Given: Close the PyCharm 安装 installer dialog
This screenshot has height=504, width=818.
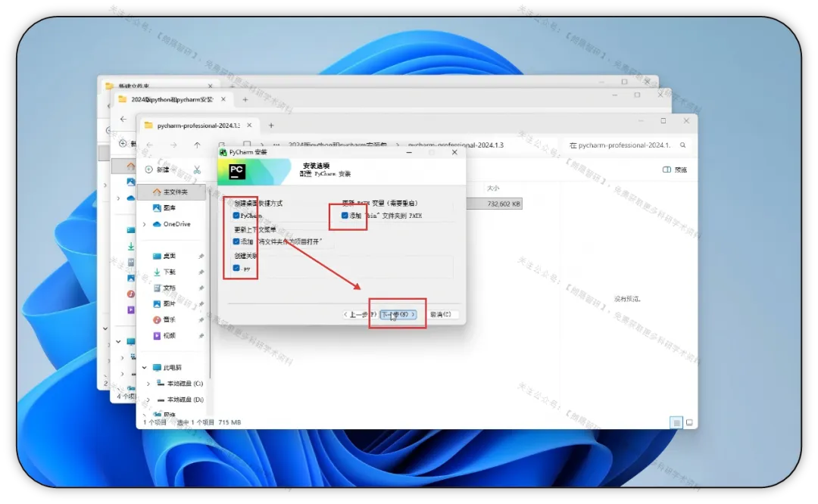Looking at the screenshot, I should tap(454, 152).
